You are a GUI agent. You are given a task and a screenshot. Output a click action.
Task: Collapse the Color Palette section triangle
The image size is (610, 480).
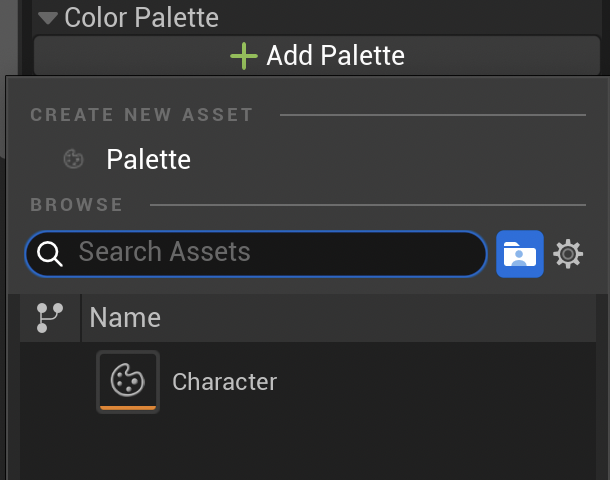[47, 18]
